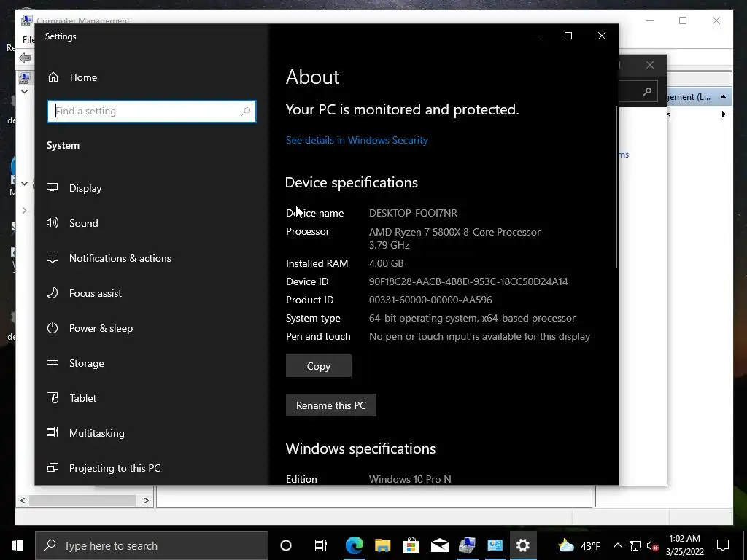Minimize the Settings window
This screenshot has height=560, width=747.
click(x=535, y=36)
